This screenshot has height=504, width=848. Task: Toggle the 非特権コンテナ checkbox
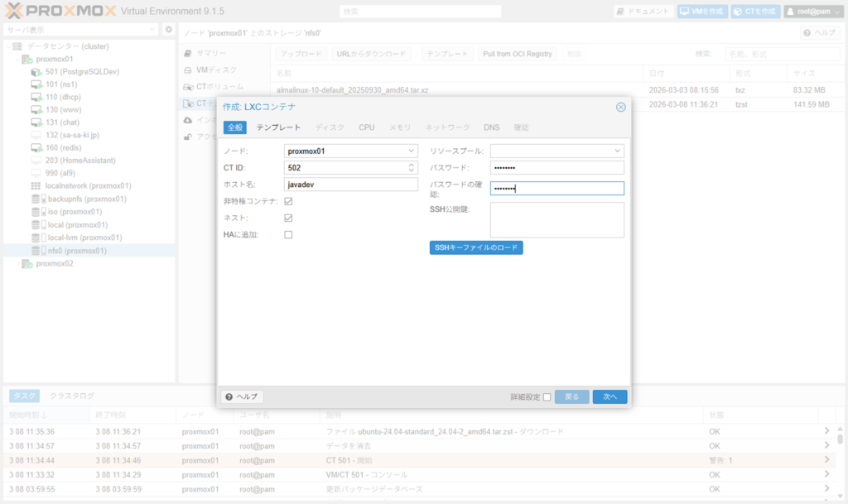(x=288, y=201)
